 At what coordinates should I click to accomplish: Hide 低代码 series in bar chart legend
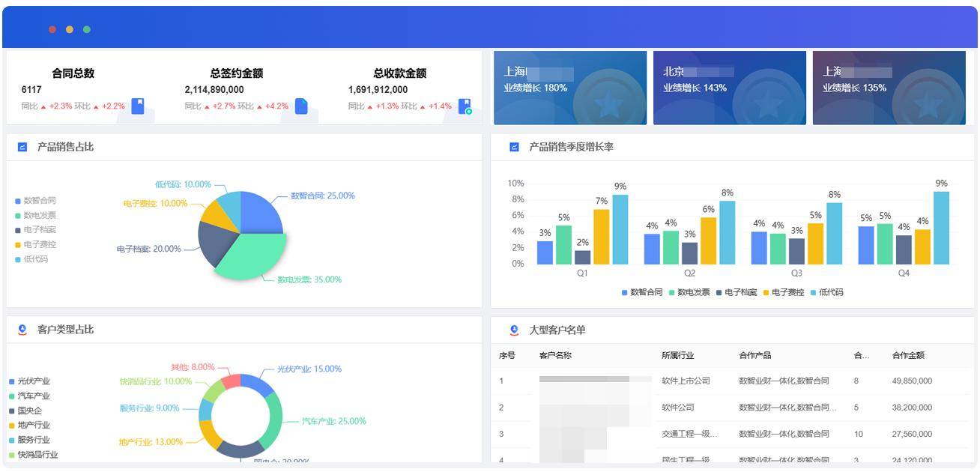click(x=826, y=292)
